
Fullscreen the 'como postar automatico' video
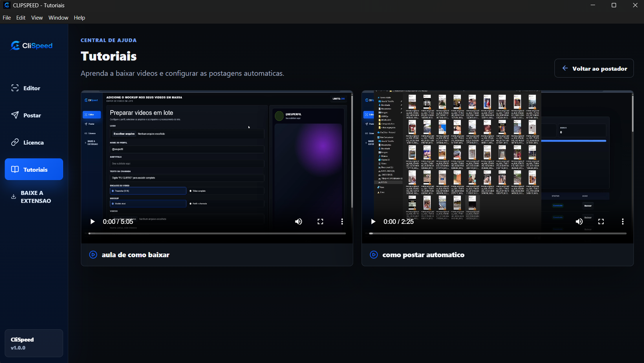pyautogui.click(x=601, y=221)
